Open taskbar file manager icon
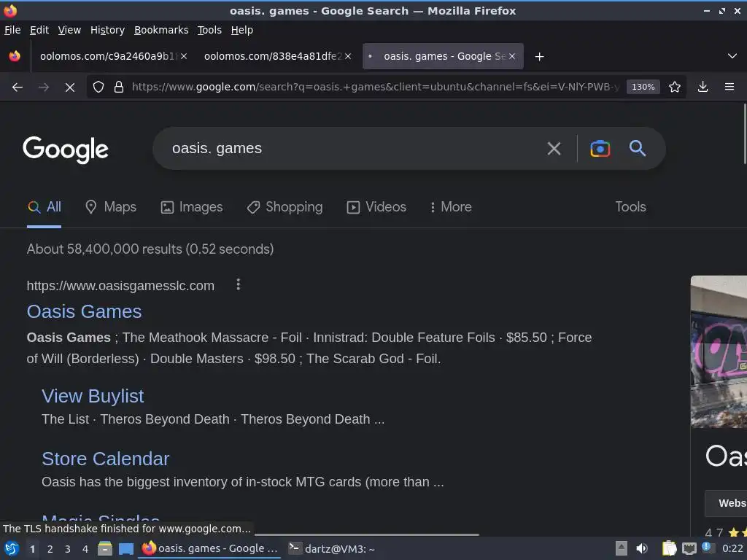747x560 pixels. click(105, 548)
